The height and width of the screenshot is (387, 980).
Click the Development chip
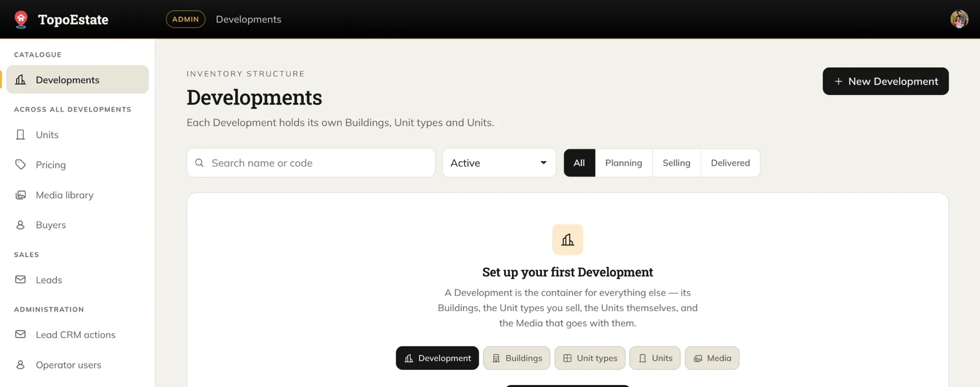(x=437, y=358)
